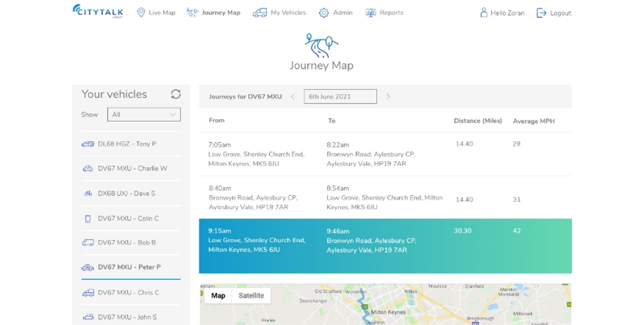This screenshot has width=644, height=325.
Task: Click the car icon for DL68 HGZ - Tony P
Action: click(88, 144)
